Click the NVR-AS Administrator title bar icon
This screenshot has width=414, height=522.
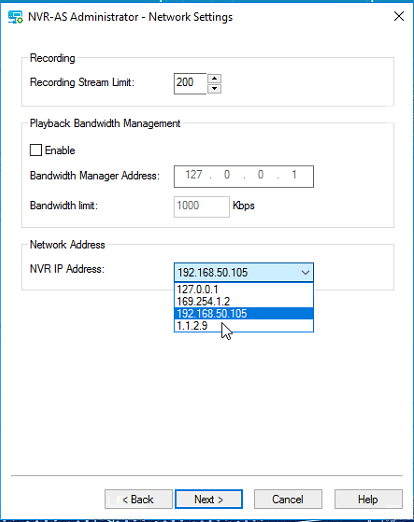[15, 17]
